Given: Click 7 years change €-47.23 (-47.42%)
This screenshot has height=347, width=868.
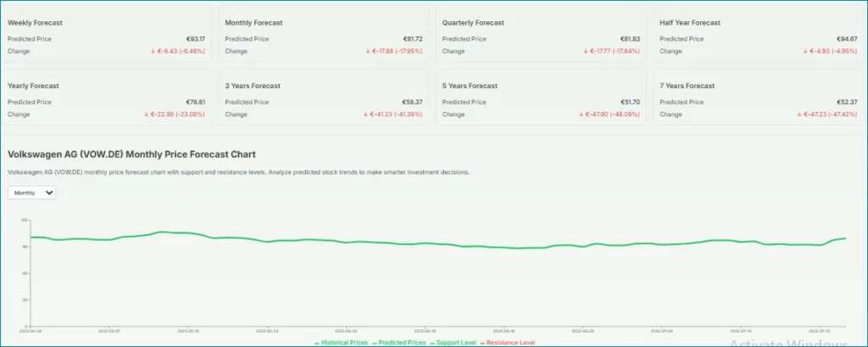Looking at the screenshot, I should (827, 115).
